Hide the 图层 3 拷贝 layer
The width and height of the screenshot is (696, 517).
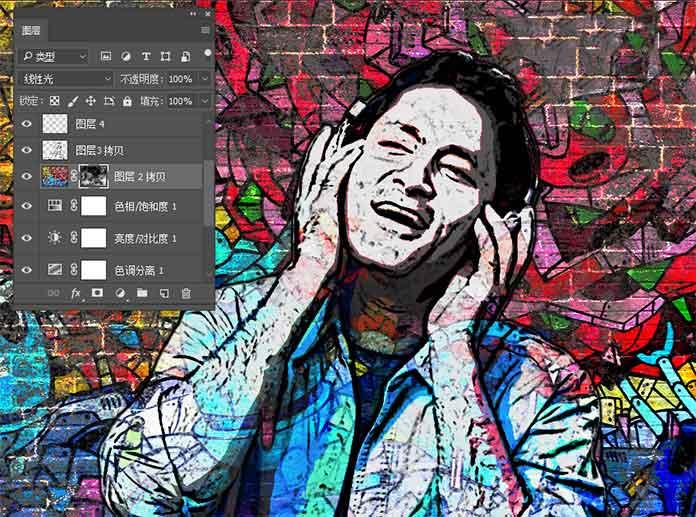tap(27, 150)
